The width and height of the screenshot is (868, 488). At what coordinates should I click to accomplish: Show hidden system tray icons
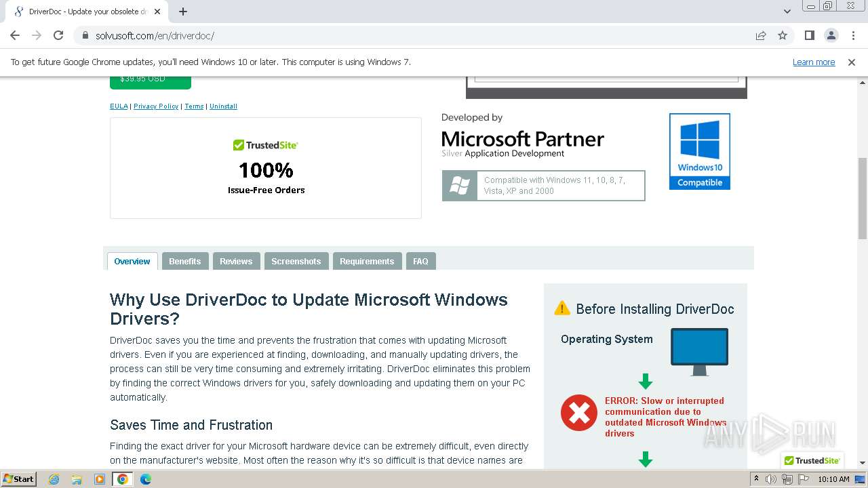click(x=757, y=479)
